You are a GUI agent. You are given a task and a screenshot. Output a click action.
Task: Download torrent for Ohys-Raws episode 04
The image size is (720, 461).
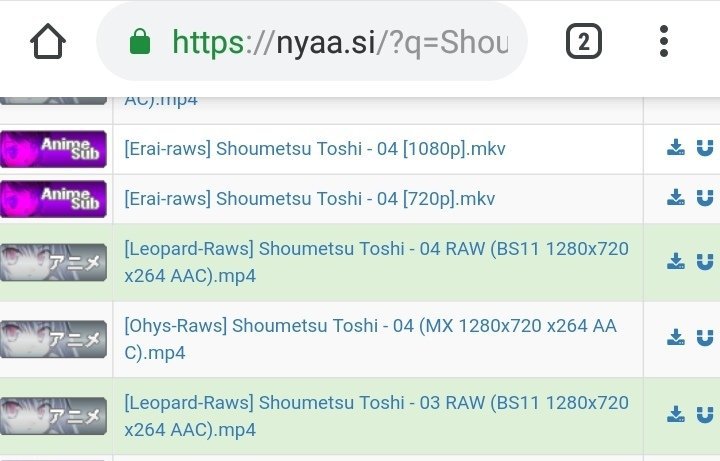tap(675, 337)
